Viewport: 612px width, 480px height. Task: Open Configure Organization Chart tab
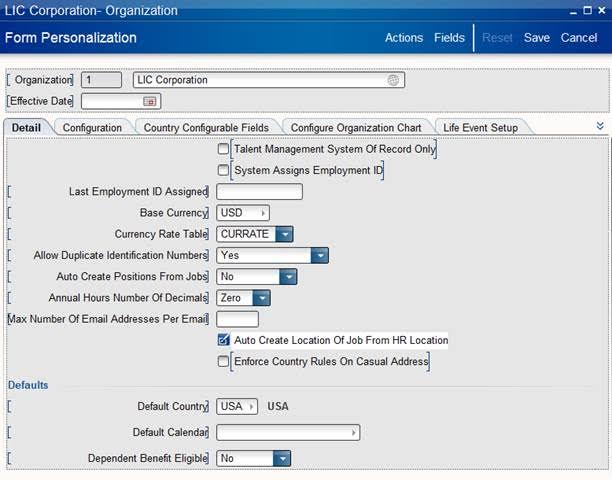pos(356,128)
